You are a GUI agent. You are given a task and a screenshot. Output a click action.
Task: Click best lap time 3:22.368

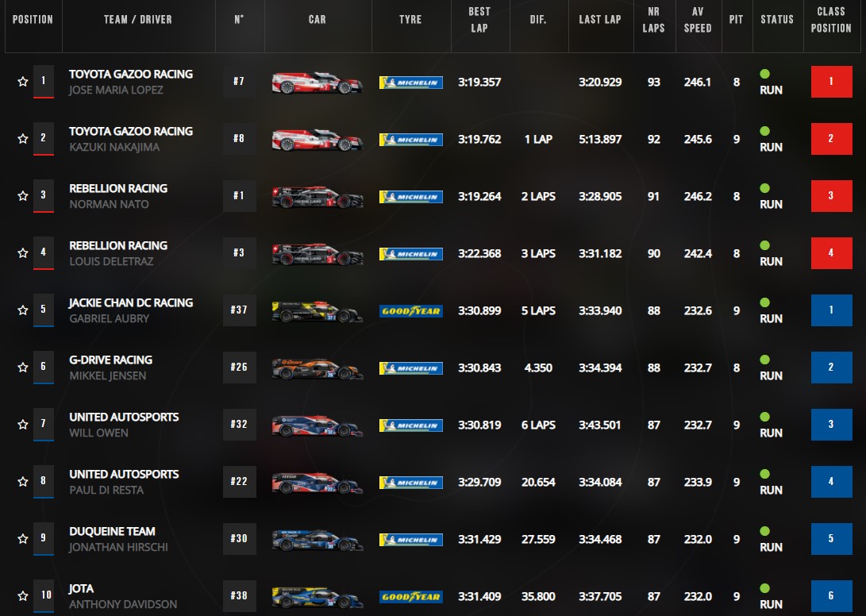point(479,253)
